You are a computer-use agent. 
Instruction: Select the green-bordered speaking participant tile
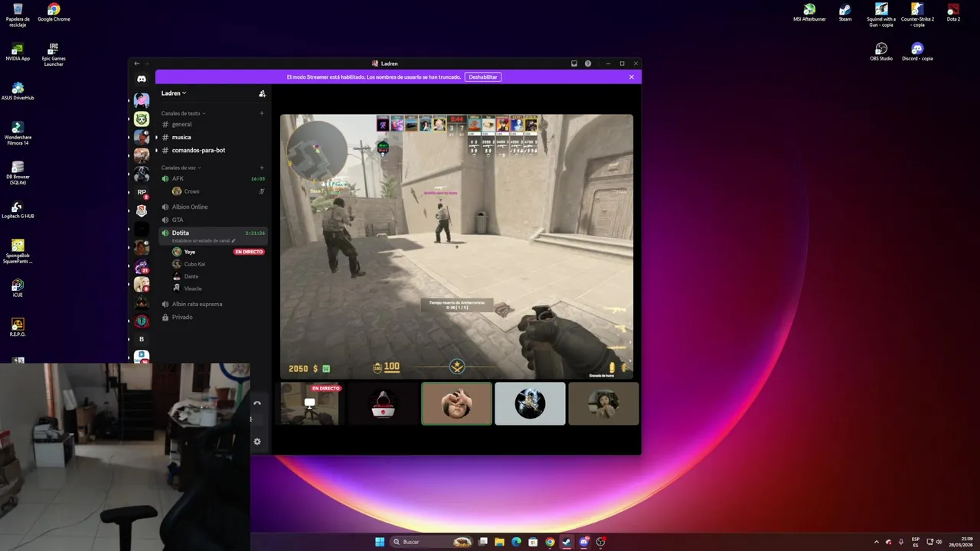(x=456, y=403)
